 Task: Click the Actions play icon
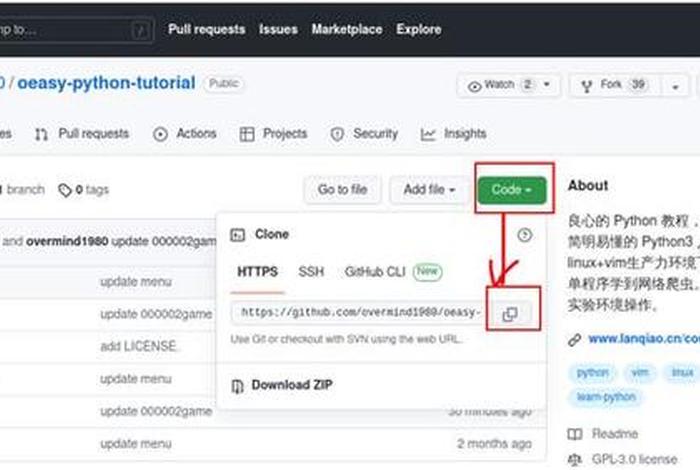tap(160, 134)
